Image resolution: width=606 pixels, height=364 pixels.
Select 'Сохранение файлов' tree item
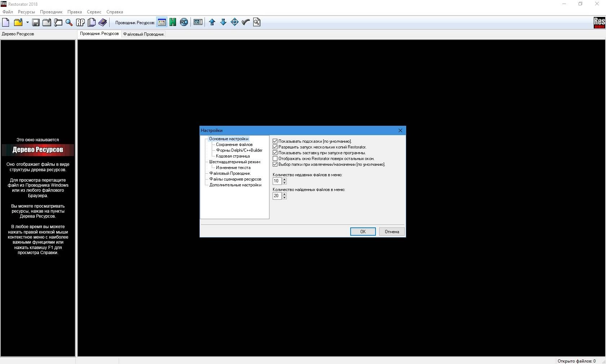coord(234,145)
